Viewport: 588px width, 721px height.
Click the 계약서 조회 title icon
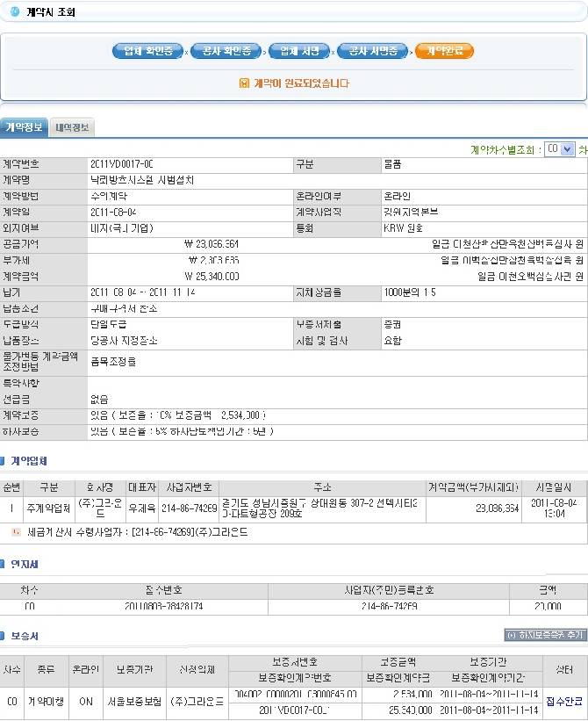click(14, 11)
